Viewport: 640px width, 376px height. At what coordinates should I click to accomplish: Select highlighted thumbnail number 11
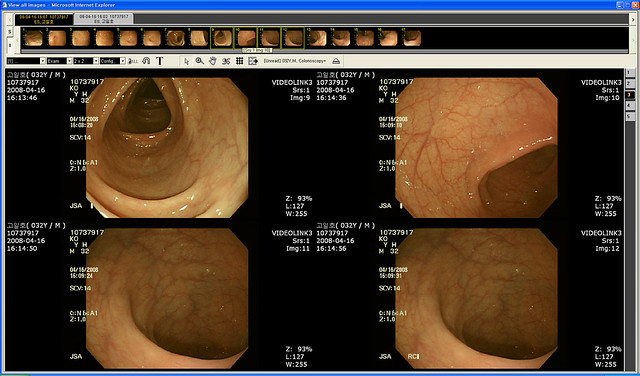(x=269, y=38)
